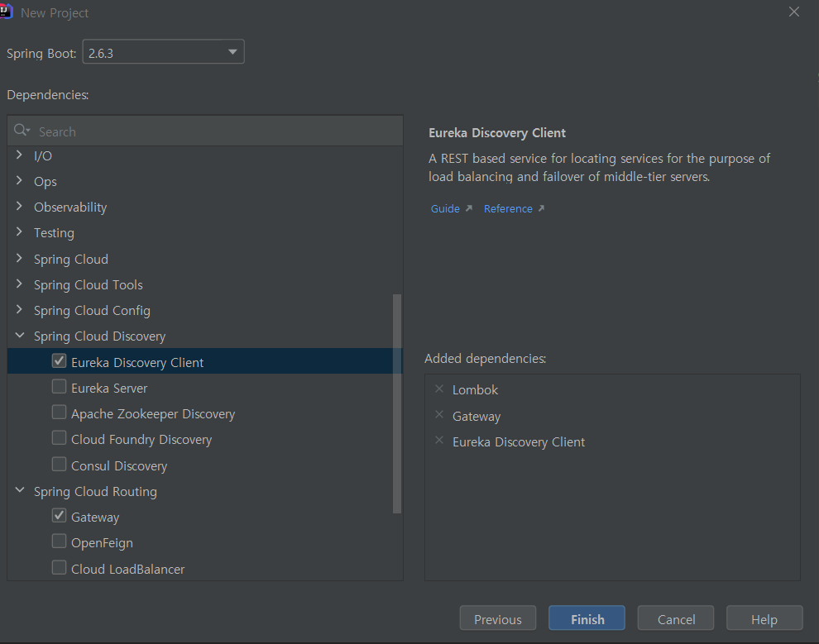Open the Reference link
Screen dimensions: 819x644
pos(508,209)
